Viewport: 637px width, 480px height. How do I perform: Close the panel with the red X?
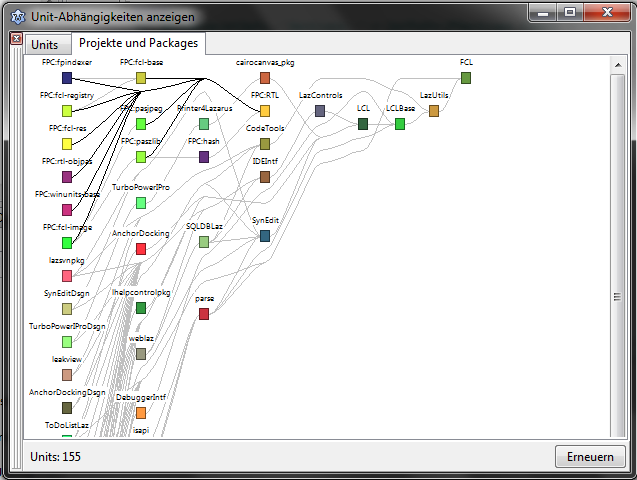point(15,38)
